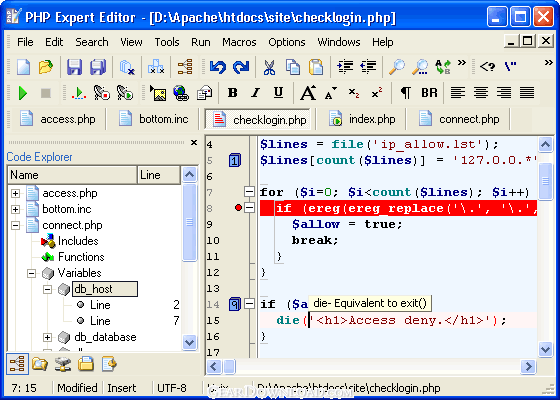Toggle bookmark 9 on line 14

pos(234,304)
